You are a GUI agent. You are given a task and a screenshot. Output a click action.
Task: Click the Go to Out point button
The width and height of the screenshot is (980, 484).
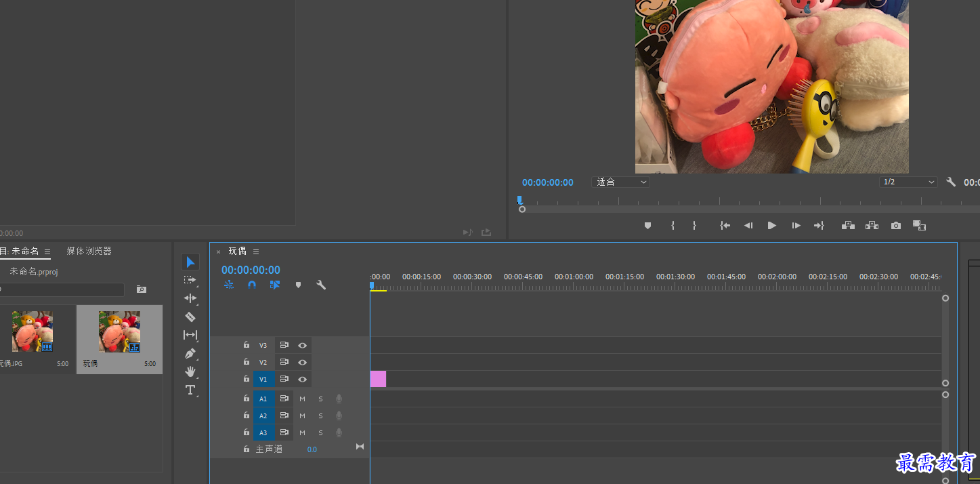click(819, 226)
